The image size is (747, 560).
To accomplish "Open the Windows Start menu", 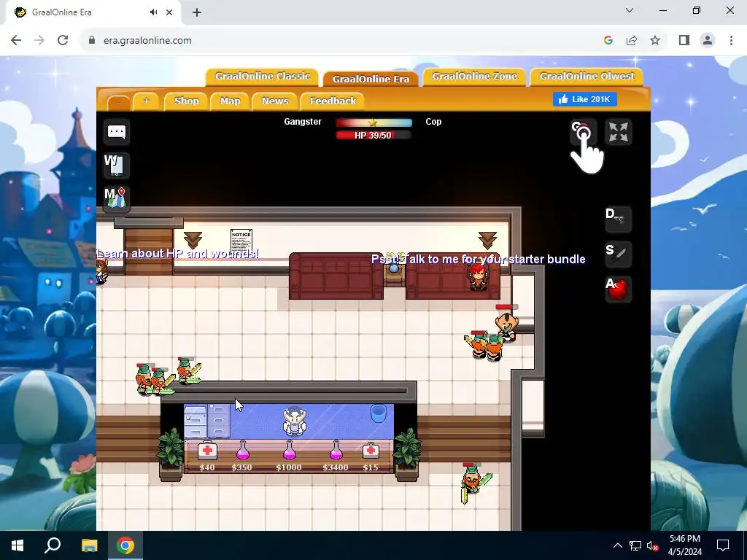I will point(18,545).
